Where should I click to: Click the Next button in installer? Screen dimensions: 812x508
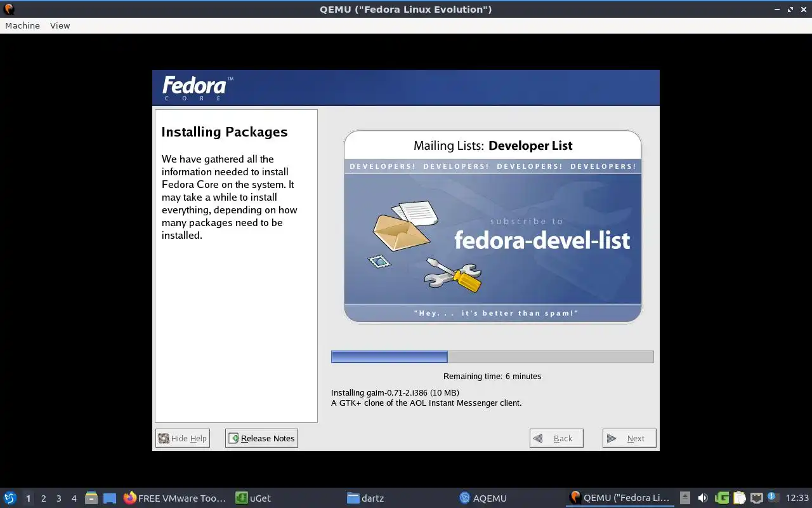(x=629, y=438)
